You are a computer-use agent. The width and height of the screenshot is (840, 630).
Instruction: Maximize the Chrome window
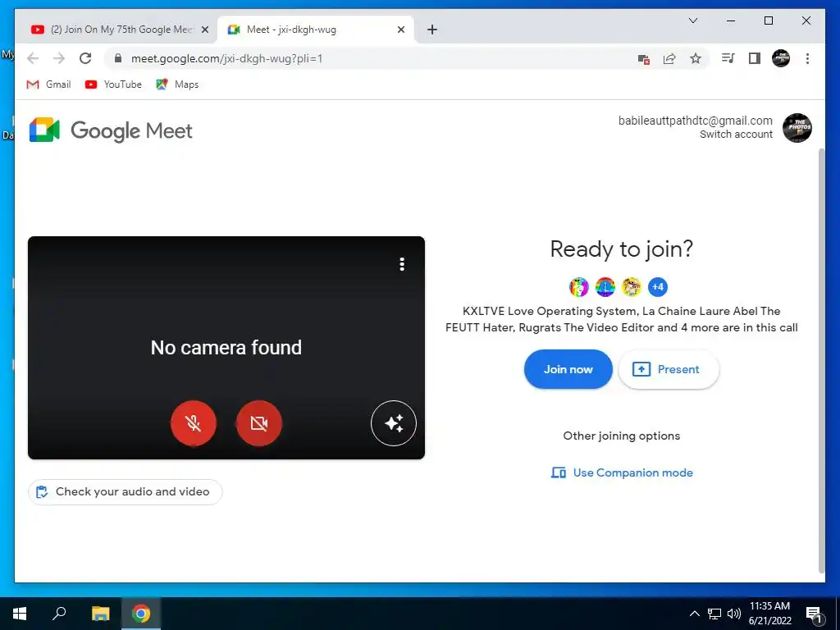coord(768,21)
